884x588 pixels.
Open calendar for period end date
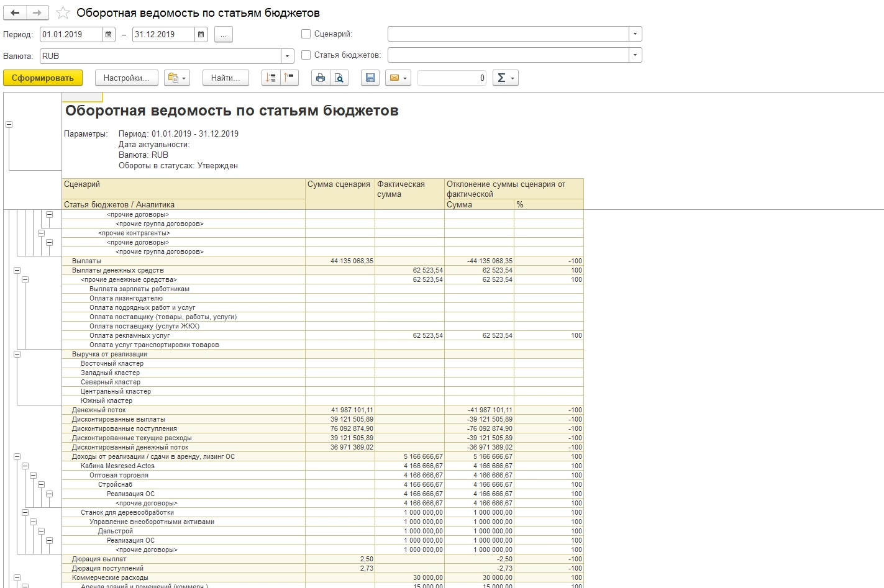201,35
